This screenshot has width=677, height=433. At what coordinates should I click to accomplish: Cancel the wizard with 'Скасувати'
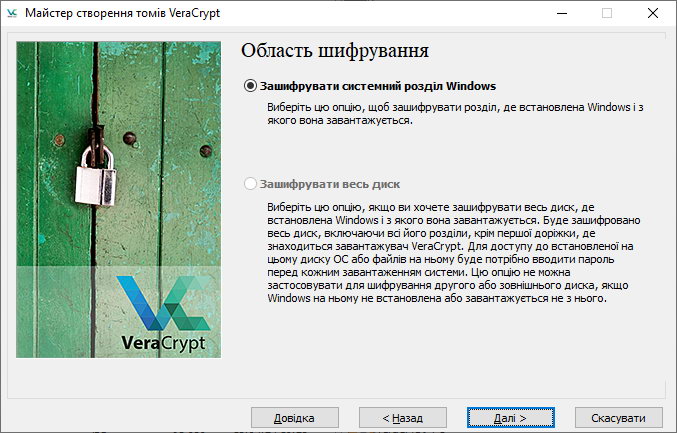pos(618,418)
